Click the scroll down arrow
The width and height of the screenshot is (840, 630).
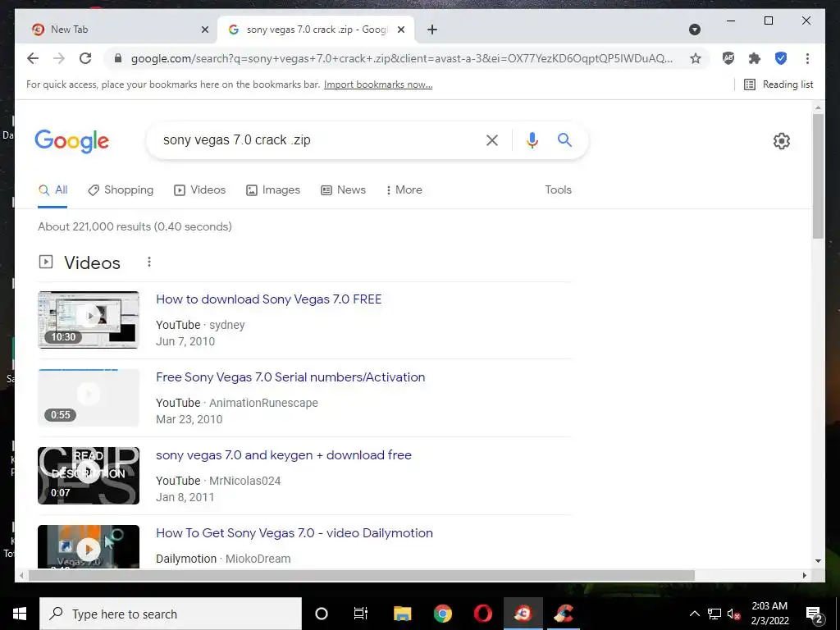click(818, 561)
